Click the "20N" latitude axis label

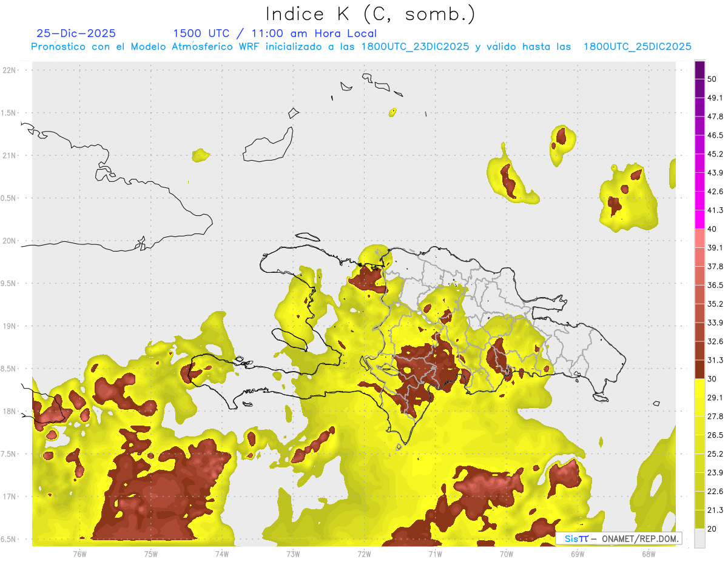coord(10,241)
